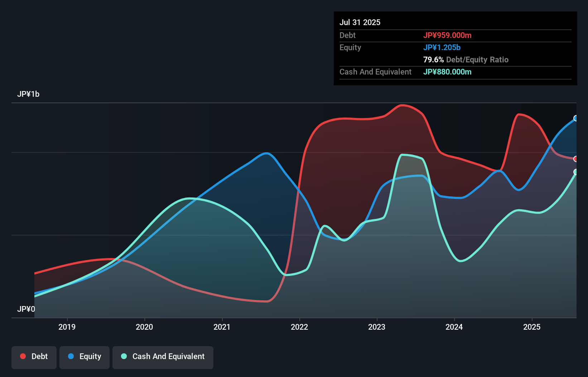Click the 79.6% Debt/Equity Ratio text
588x377 pixels.
[466, 59]
